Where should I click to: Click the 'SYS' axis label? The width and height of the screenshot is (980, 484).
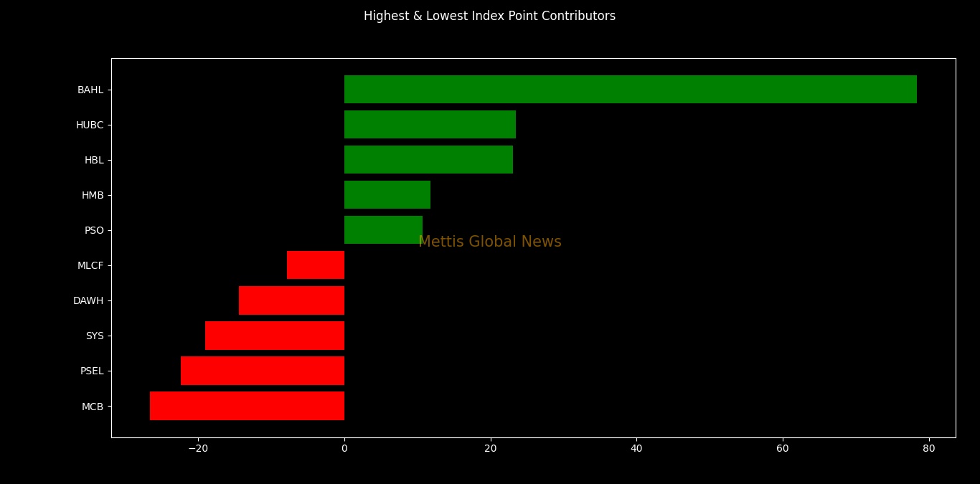[x=95, y=336]
